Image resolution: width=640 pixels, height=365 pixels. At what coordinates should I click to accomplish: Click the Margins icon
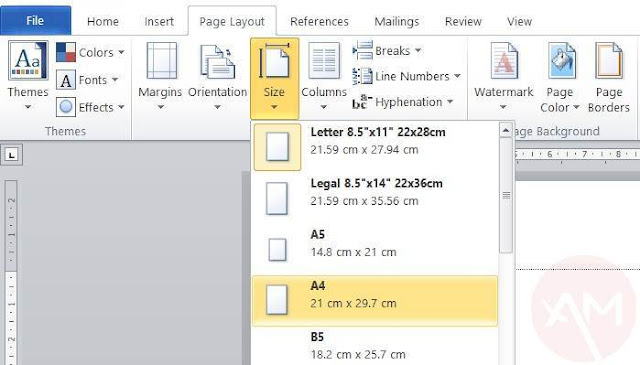point(162,60)
